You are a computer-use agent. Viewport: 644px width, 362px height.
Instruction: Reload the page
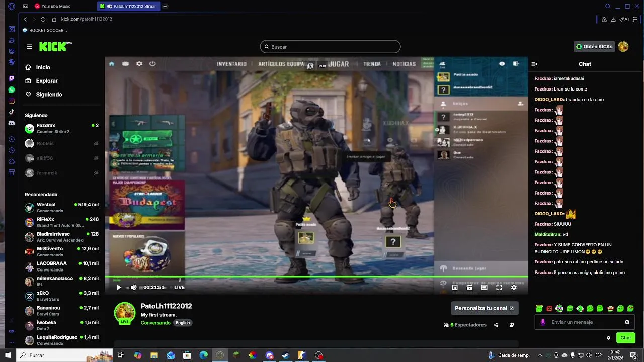[43, 19]
